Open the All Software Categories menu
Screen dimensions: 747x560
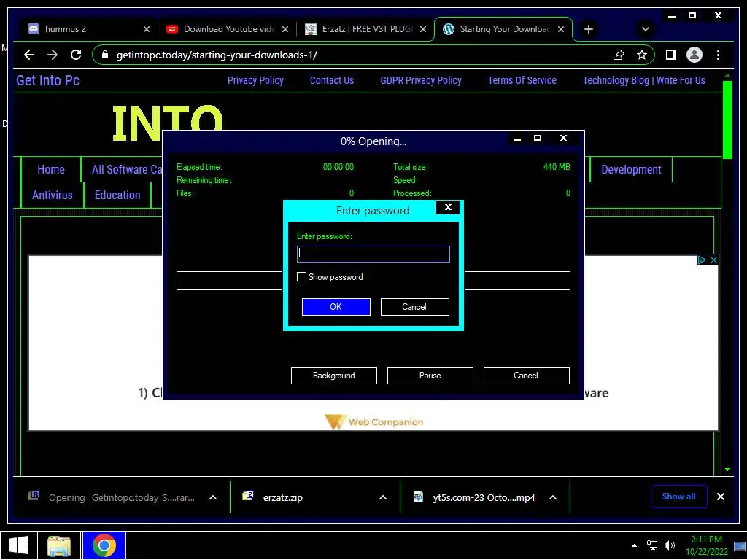click(x=127, y=169)
